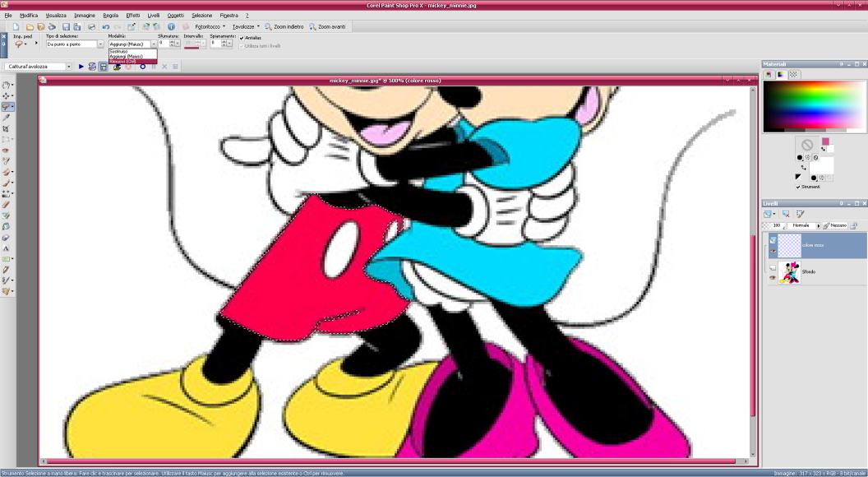The height and width of the screenshot is (477, 868).
Task: Select the Freehand Selection lasso tool
Action: click(6, 106)
